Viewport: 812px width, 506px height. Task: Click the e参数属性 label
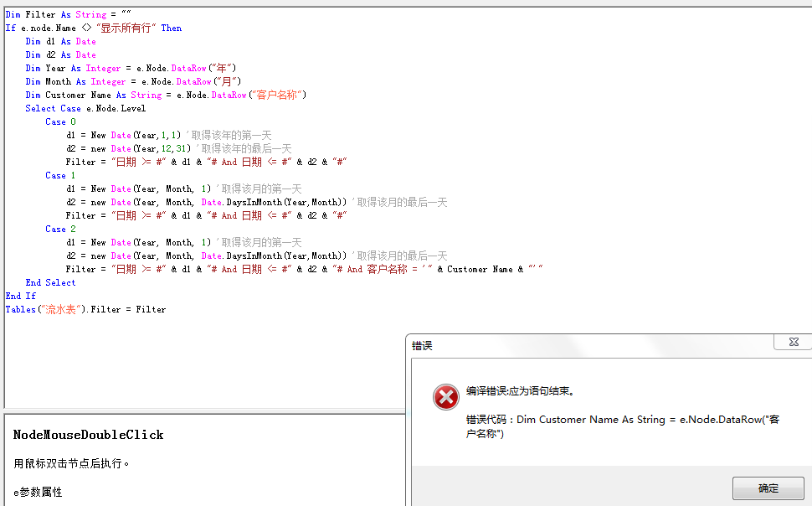38,492
